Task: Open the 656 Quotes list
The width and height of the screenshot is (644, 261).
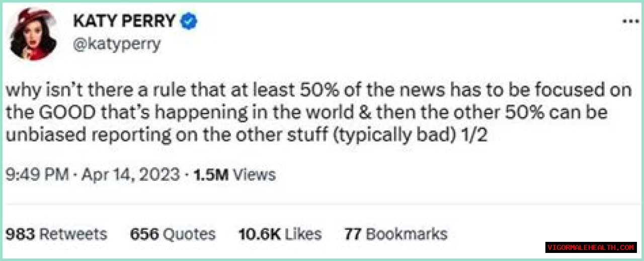Action: click(x=172, y=234)
